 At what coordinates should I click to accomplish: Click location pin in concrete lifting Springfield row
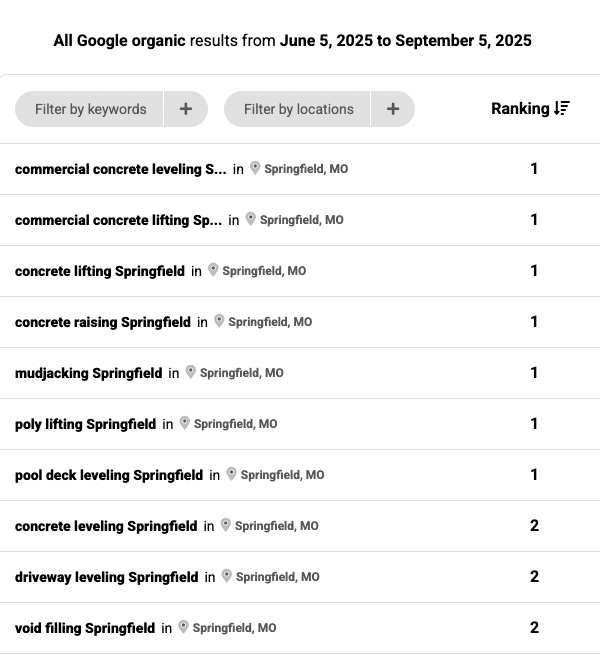(213, 270)
